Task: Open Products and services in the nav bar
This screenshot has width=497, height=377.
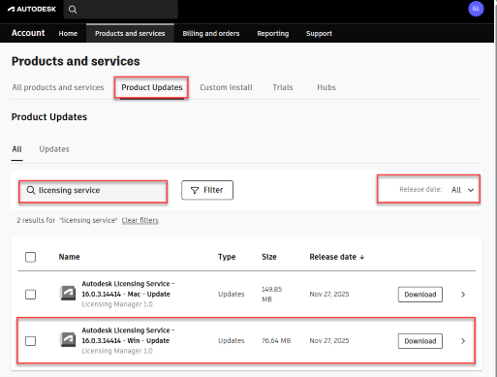Action: 130,34
